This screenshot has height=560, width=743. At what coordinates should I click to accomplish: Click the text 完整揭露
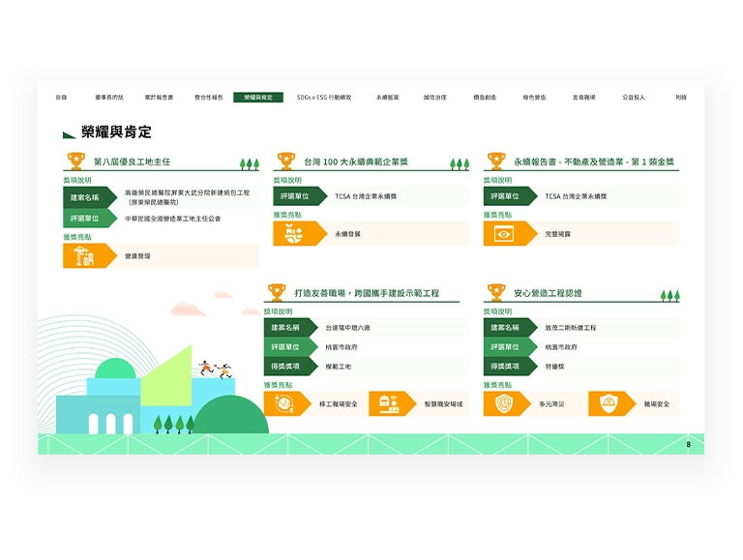(x=557, y=234)
